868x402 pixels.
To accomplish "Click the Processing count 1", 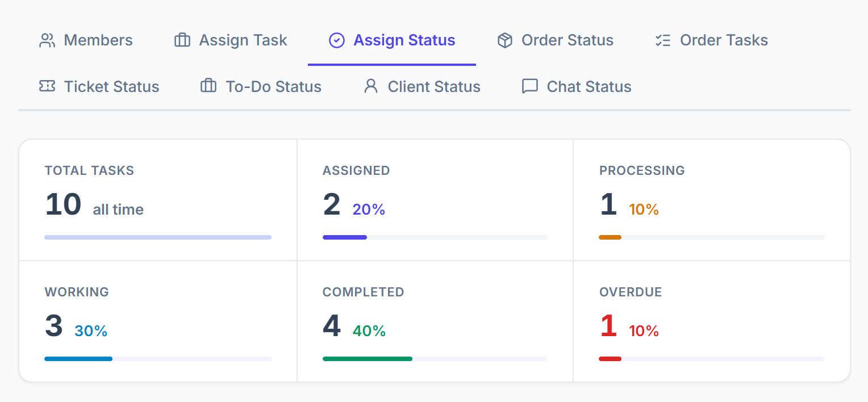I will (x=608, y=204).
